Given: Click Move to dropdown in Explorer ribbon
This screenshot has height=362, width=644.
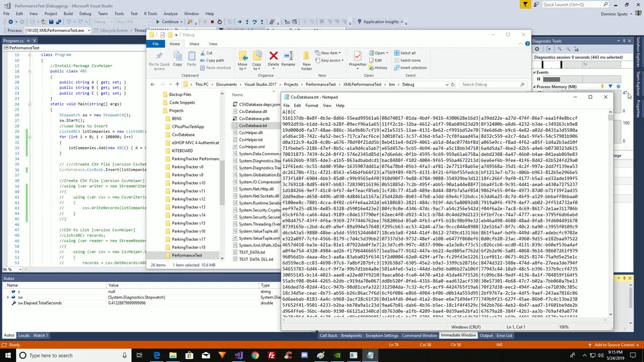Looking at the screenshot, I should [243, 61].
